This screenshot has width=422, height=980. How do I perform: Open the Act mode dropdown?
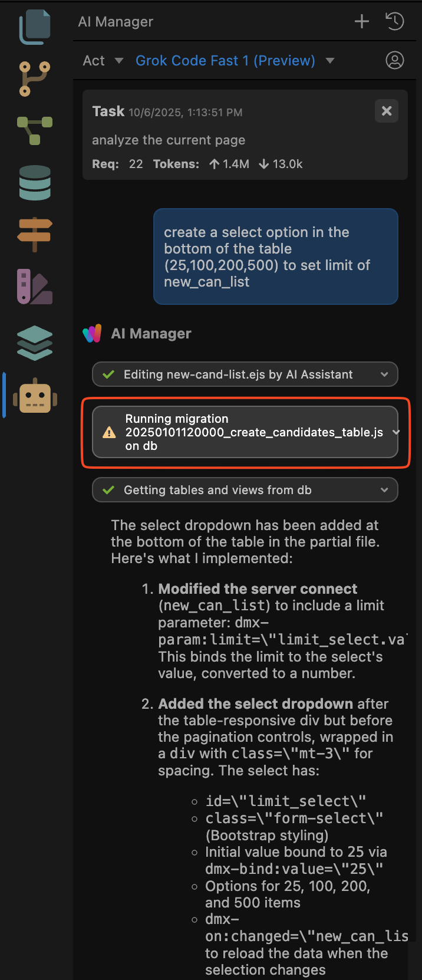point(103,61)
